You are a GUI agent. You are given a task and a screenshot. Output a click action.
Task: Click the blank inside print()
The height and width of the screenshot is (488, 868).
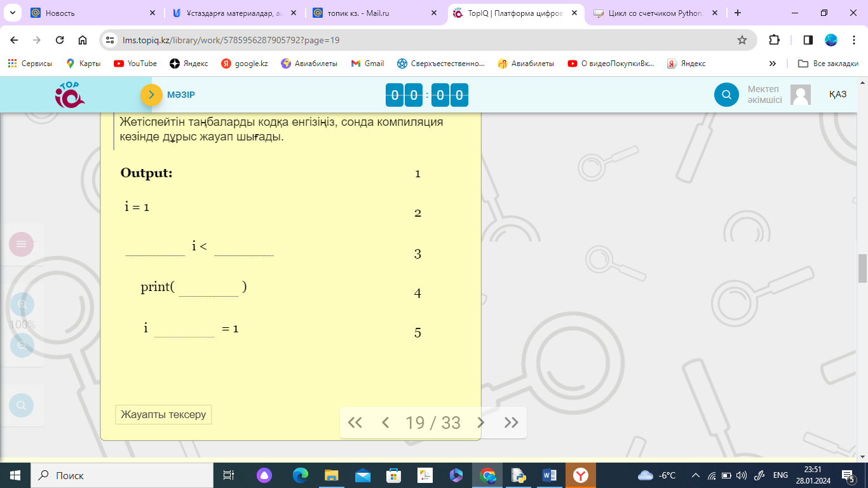pos(208,287)
